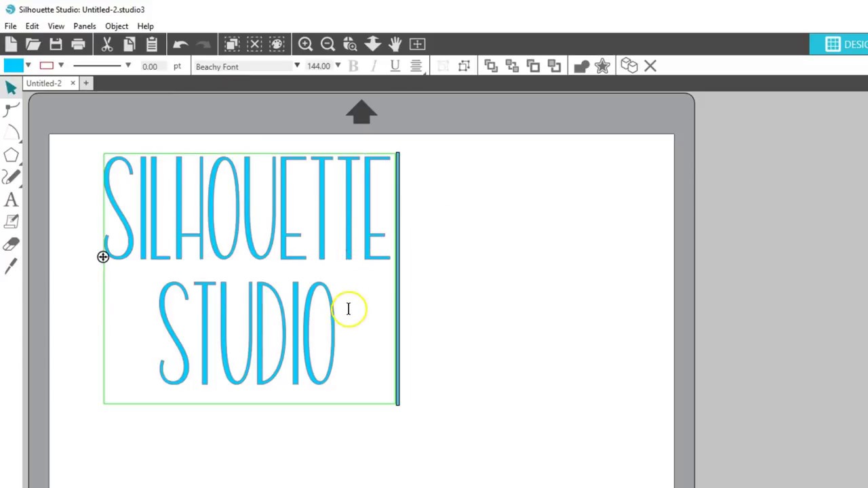
Task: Undo the last action
Action: pos(180,45)
